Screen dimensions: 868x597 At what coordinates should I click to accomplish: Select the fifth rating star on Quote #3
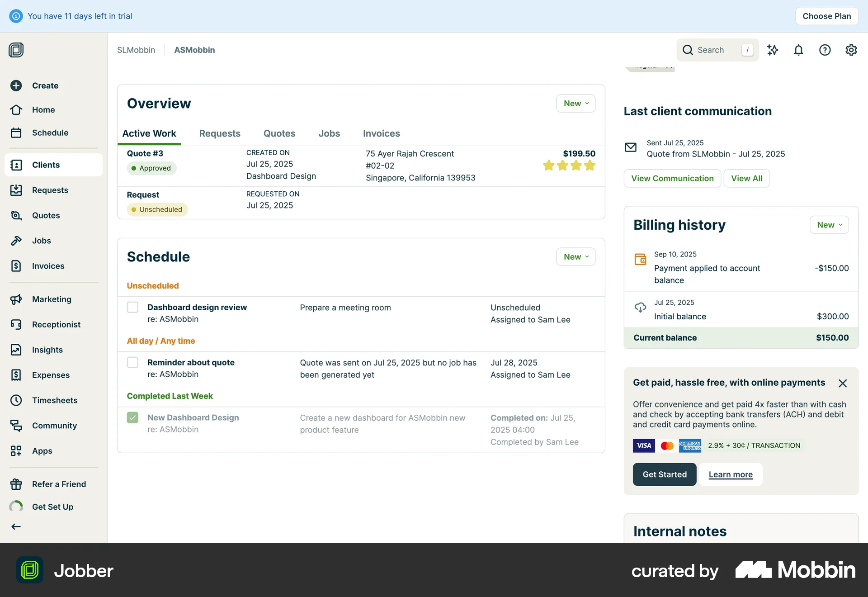(x=590, y=166)
